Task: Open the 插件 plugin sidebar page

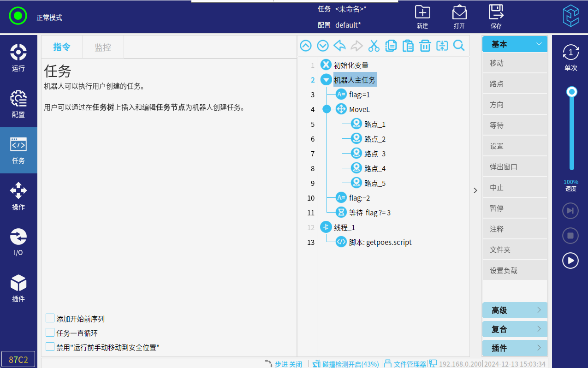Action: 18,288
